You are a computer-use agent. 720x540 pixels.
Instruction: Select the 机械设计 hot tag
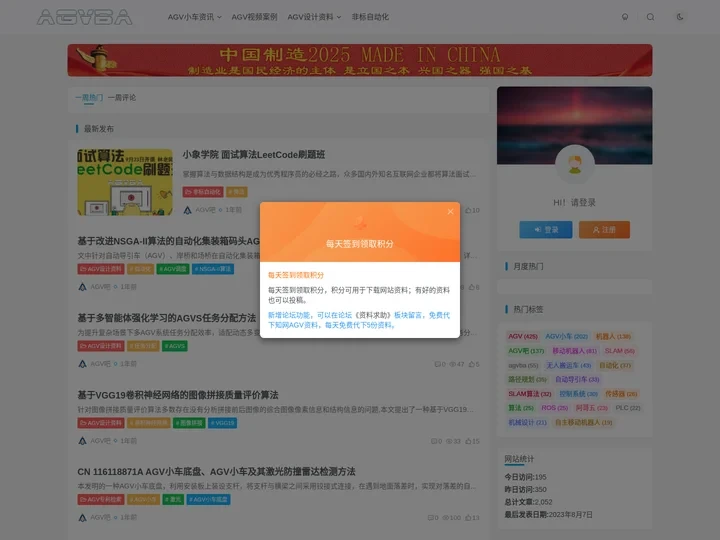tap(527, 422)
